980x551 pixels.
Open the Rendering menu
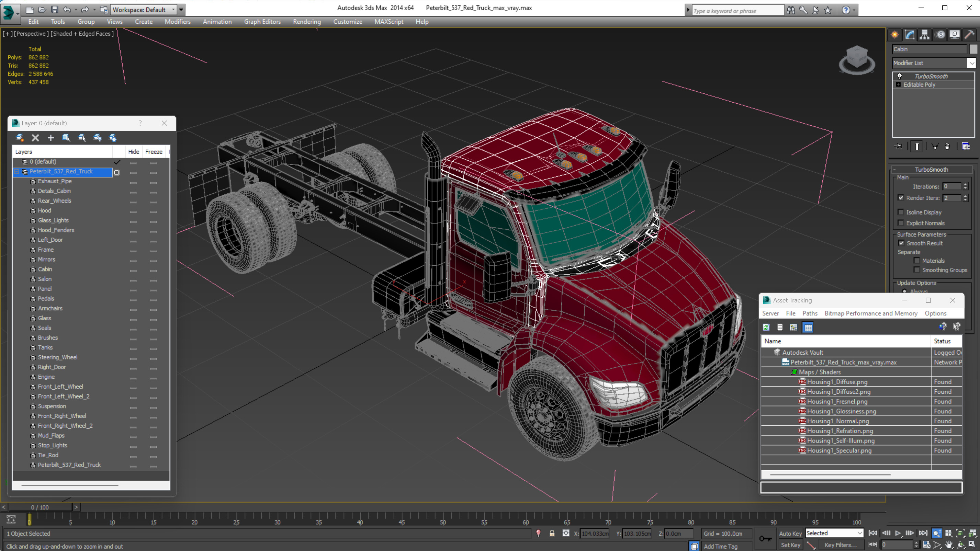pyautogui.click(x=307, y=22)
